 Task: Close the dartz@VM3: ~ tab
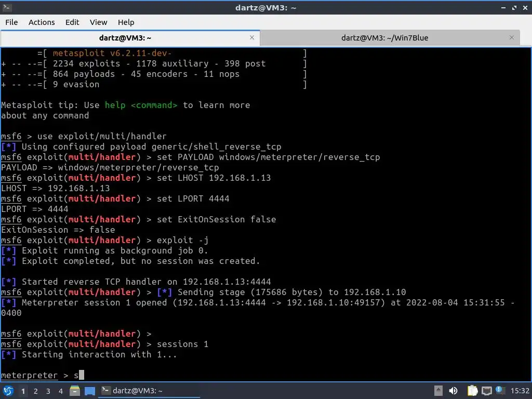point(252,37)
